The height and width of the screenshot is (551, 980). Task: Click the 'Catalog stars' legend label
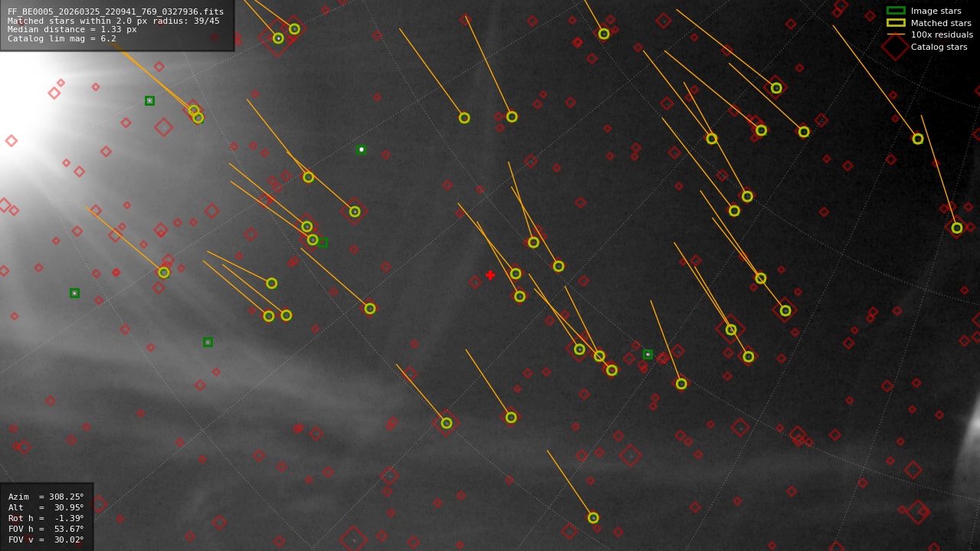click(939, 47)
